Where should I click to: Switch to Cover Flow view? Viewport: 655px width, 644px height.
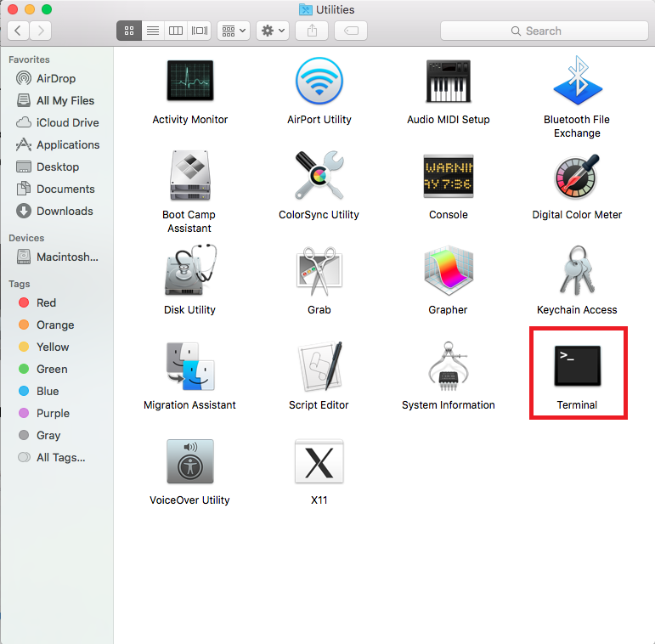pos(200,31)
